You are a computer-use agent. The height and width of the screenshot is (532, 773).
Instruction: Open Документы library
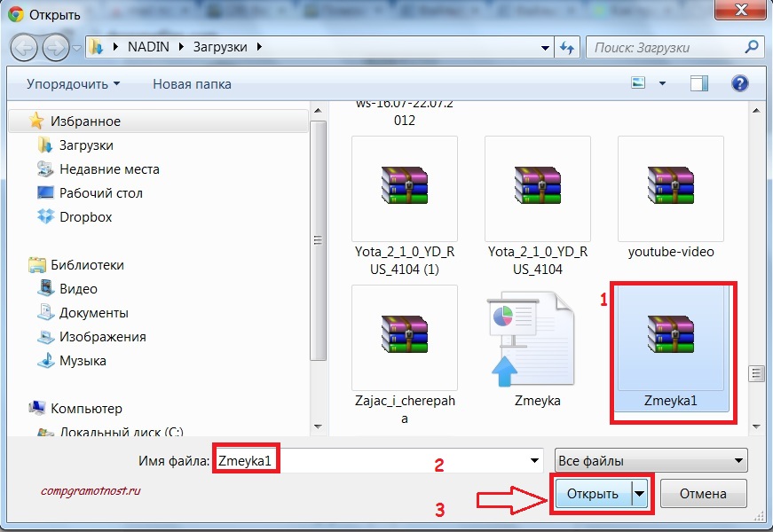pyautogui.click(x=94, y=313)
